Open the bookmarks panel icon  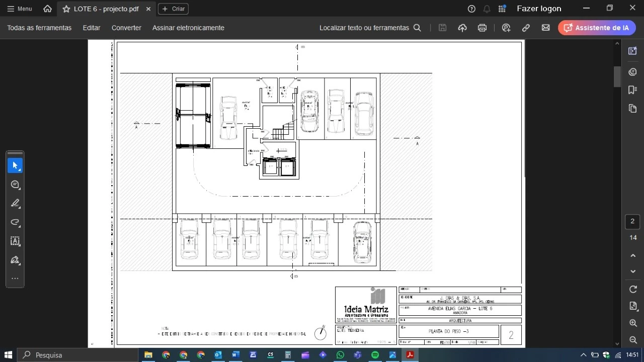[632, 90]
